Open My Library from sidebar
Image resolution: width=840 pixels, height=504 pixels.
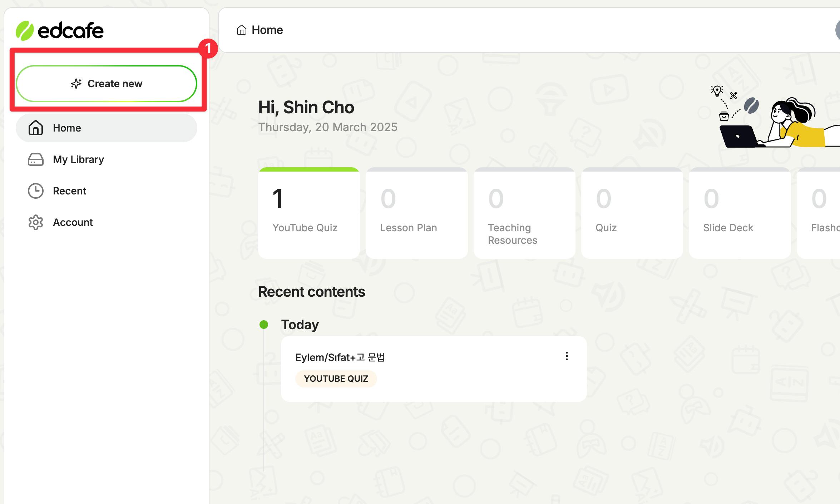point(79,159)
